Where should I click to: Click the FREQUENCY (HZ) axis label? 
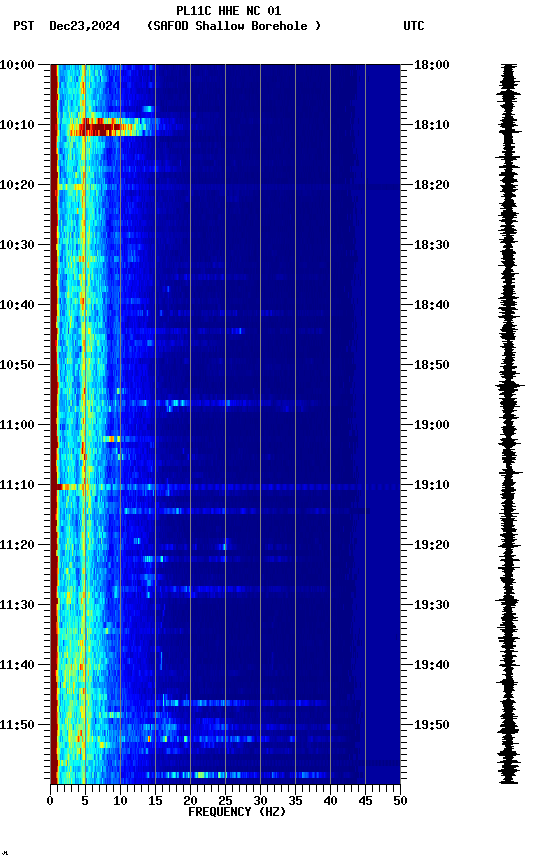(x=237, y=813)
